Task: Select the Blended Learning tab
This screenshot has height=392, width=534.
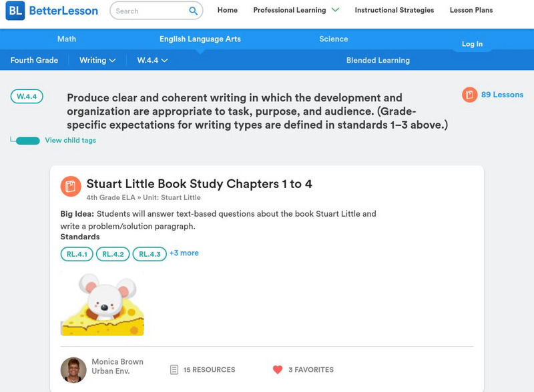Action: click(378, 60)
